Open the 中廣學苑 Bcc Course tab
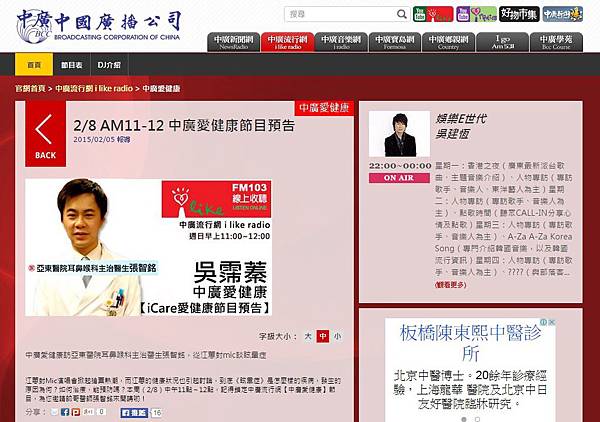Screen dimensions: 600x422 [x=556, y=42]
